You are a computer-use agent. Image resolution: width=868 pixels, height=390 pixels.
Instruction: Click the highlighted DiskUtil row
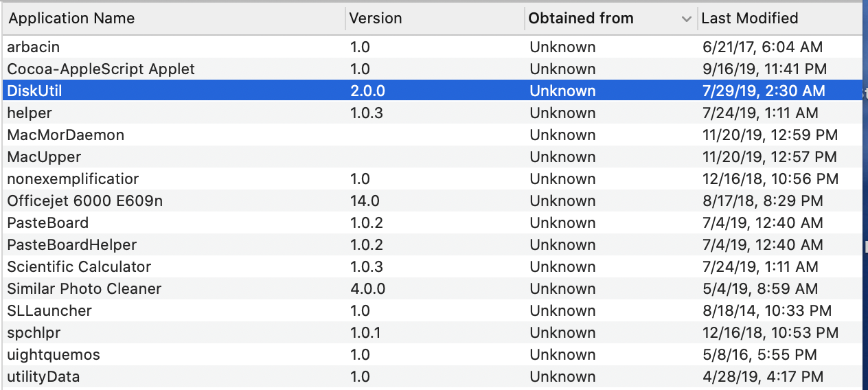35,91
